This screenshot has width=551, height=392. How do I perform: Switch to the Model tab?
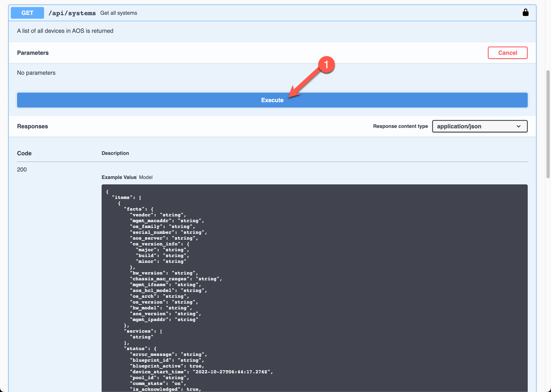click(146, 177)
